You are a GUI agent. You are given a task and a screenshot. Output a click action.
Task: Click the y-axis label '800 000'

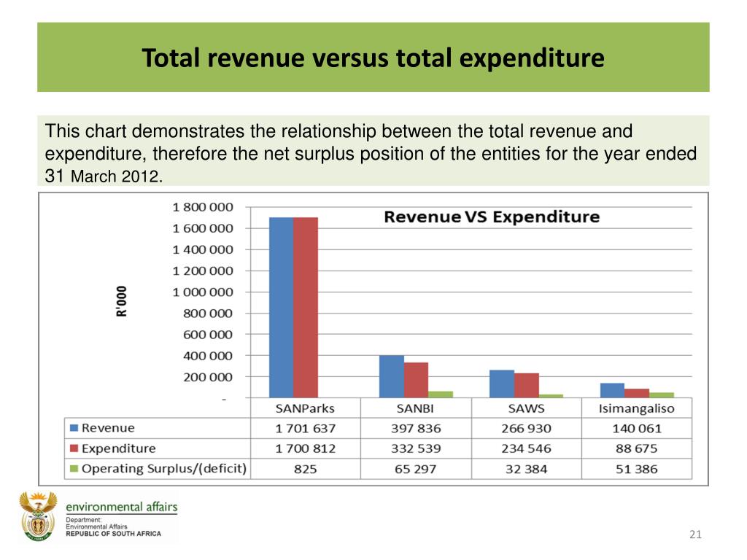click(x=208, y=314)
